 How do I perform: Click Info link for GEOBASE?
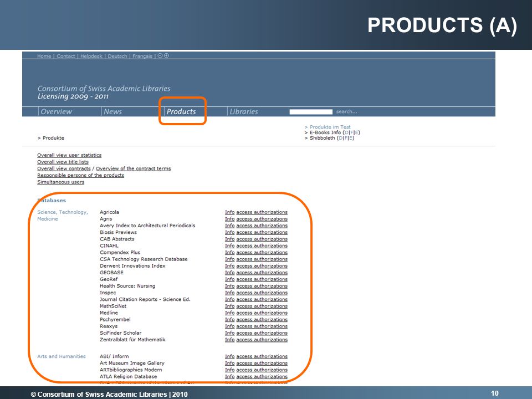tap(229, 273)
